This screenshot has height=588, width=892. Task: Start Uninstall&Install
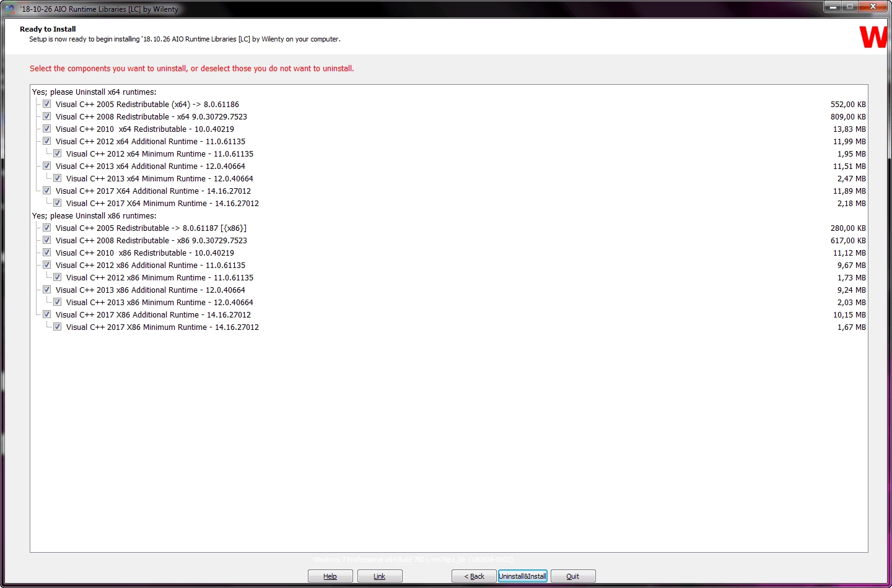[523, 576]
